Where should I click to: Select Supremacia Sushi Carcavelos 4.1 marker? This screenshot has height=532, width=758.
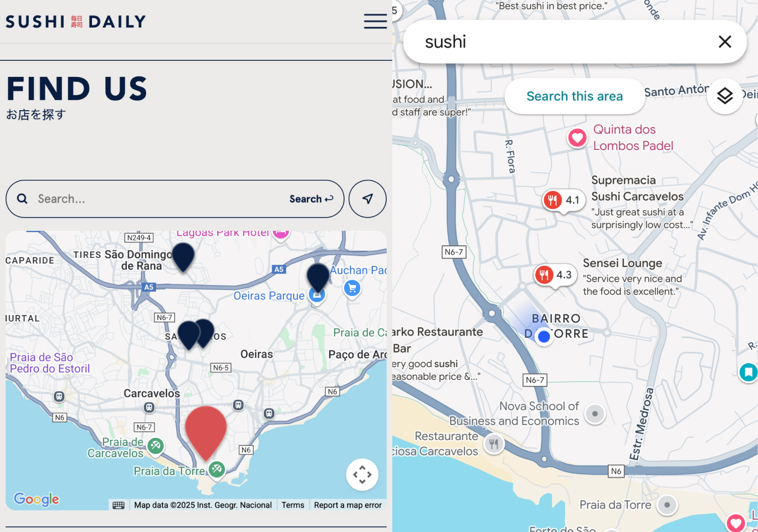coord(563,200)
